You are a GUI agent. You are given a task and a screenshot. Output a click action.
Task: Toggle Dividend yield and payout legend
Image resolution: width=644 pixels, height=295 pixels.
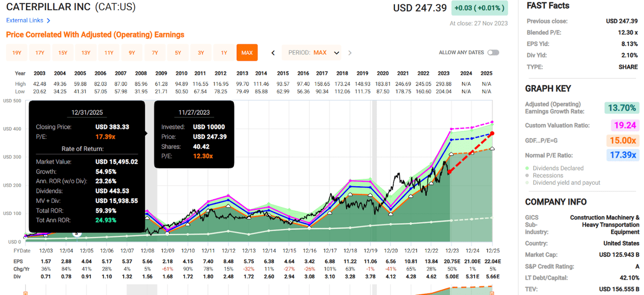(x=562, y=183)
